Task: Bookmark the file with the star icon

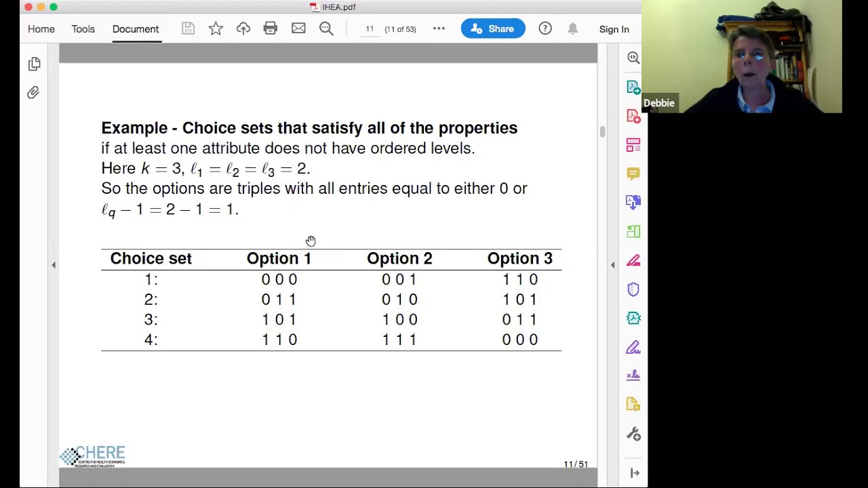Action: pyautogui.click(x=216, y=28)
